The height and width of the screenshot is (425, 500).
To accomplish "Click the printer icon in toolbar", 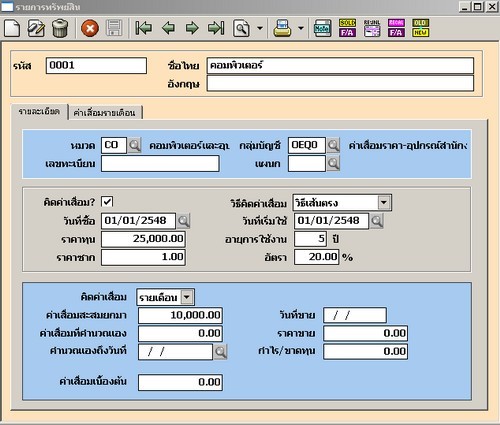I will [x=282, y=28].
